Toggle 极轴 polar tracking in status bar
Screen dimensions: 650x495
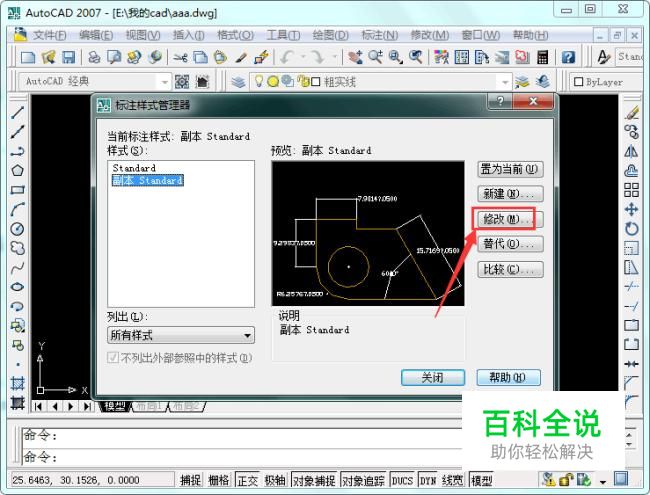(x=275, y=480)
